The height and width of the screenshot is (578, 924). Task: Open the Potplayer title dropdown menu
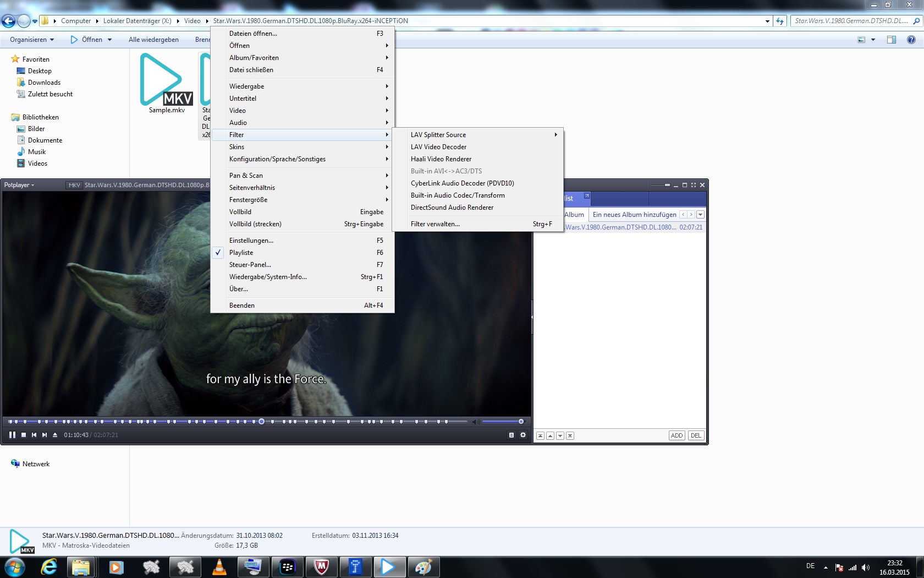19,185
